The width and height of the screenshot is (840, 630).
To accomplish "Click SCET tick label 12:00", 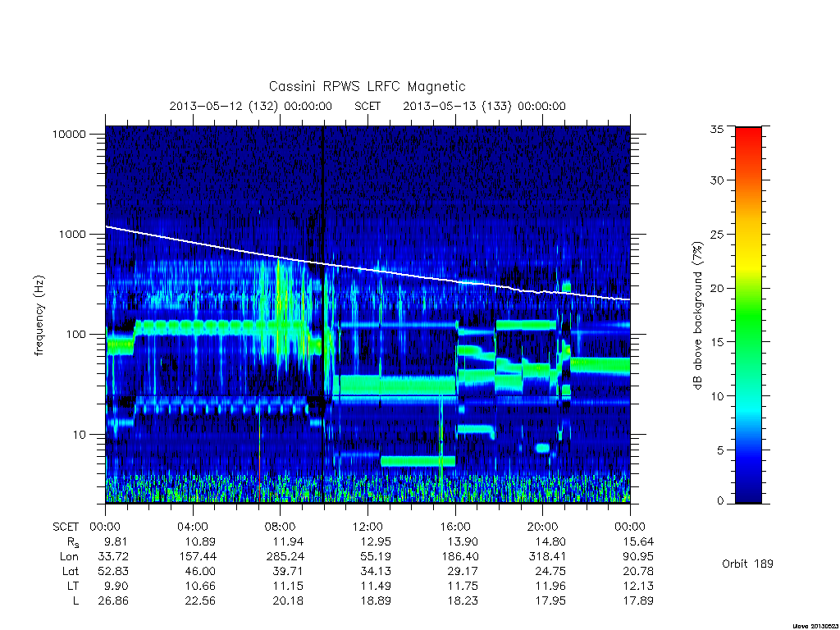I will pos(367,527).
